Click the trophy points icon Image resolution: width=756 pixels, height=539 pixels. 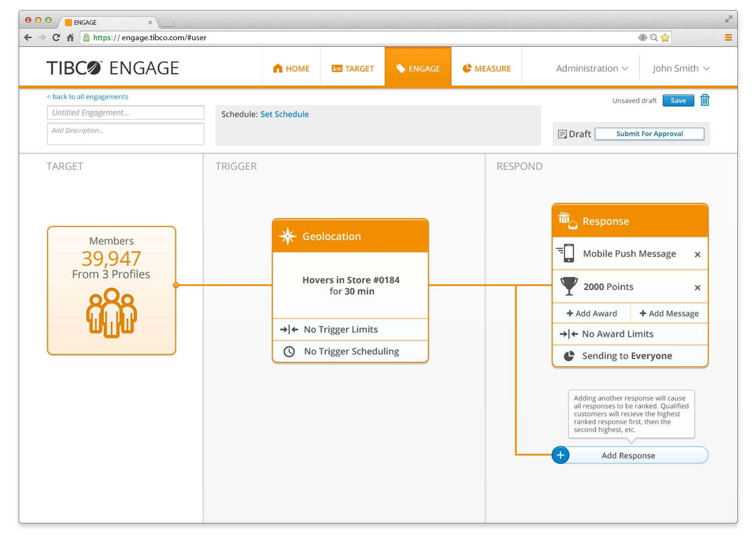pyautogui.click(x=569, y=286)
